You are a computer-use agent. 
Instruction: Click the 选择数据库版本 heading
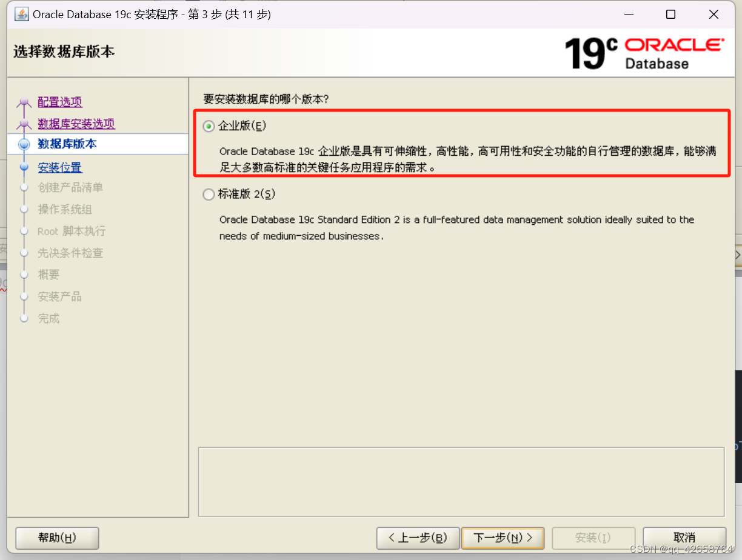pyautogui.click(x=64, y=52)
